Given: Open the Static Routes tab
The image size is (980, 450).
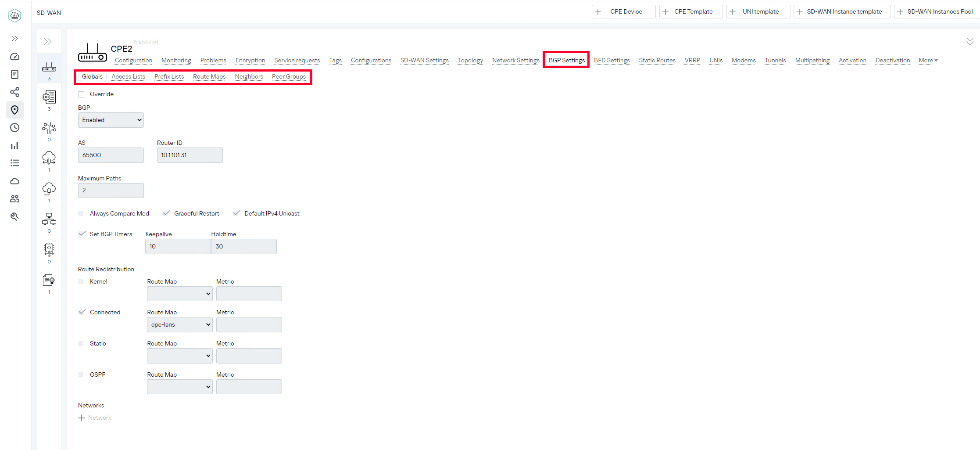Looking at the screenshot, I should [x=657, y=61].
